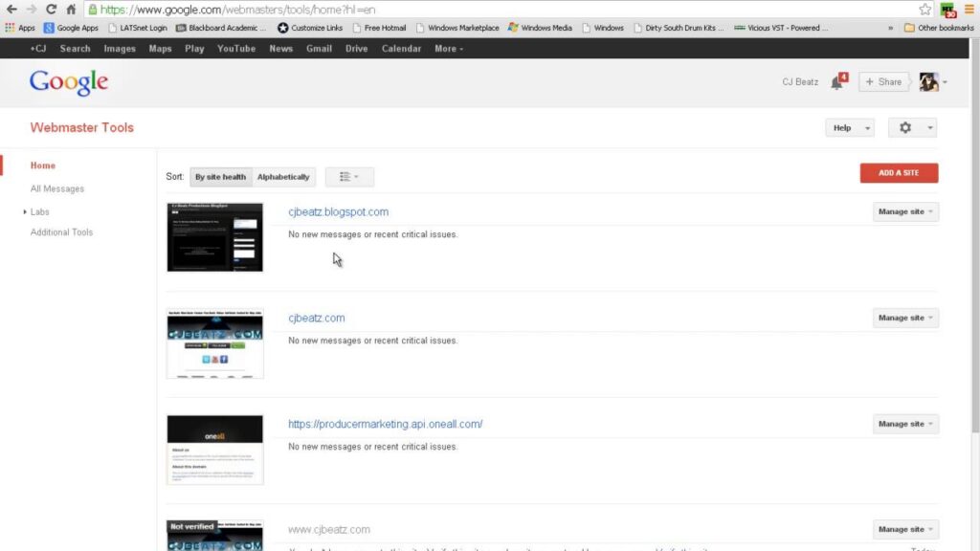Open the Vicious VST bookmark
This screenshot has height=551, width=980.
click(781, 28)
